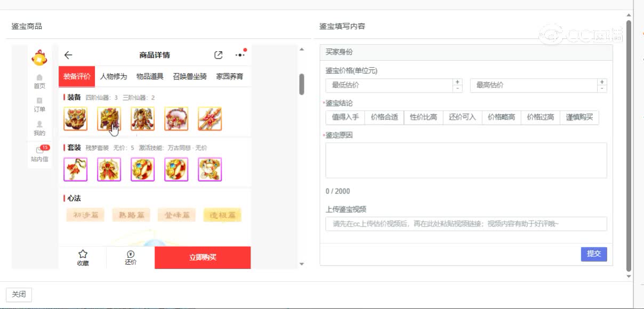Image resolution: width=644 pixels, height=309 pixels.
Task: Click the product panel scrollbar thumb
Action: click(302, 84)
